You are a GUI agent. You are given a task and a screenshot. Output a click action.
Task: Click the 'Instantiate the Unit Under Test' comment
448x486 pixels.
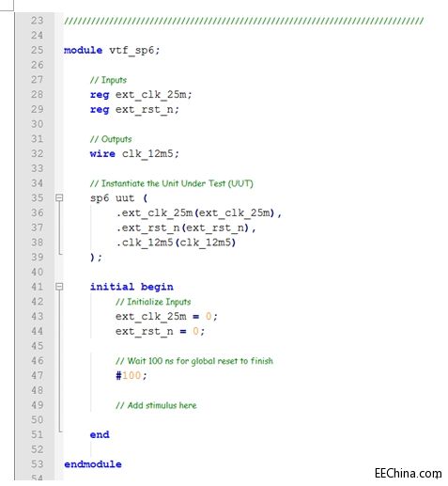pyautogui.click(x=172, y=183)
